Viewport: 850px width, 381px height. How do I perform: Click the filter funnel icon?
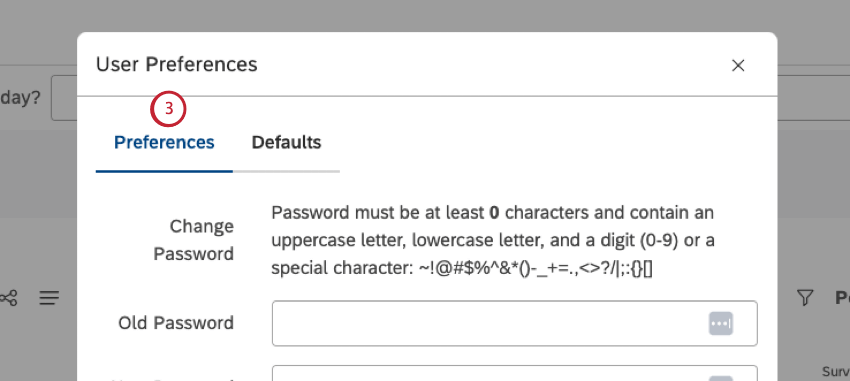(805, 297)
